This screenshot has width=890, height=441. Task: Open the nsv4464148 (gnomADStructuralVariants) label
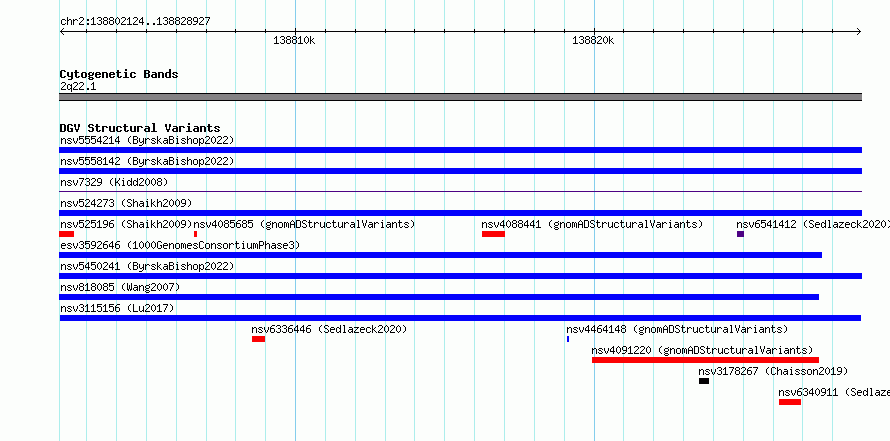(x=677, y=329)
